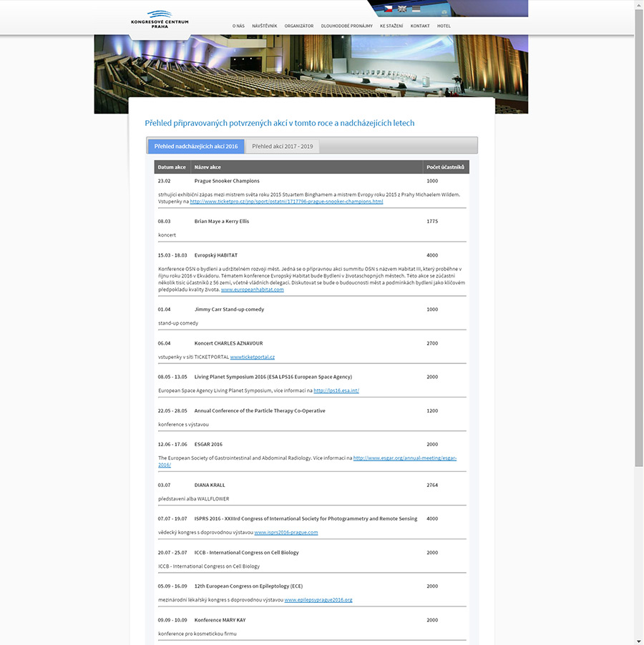Viewport: 644px width, 645px height.
Task: Select the Particle Therapy Co-Operative conference title
Action: [x=260, y=410]
